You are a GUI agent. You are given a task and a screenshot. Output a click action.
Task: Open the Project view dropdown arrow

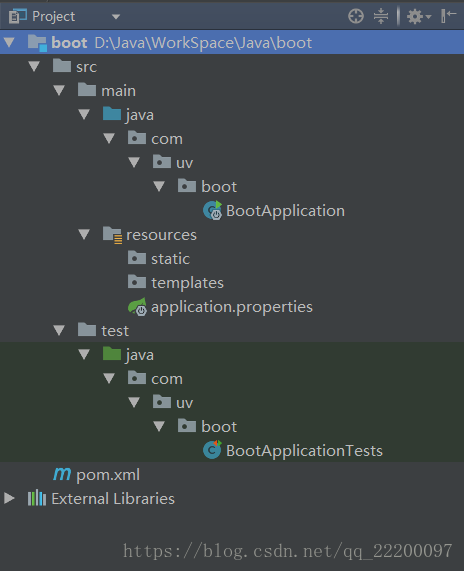point(116,17)
